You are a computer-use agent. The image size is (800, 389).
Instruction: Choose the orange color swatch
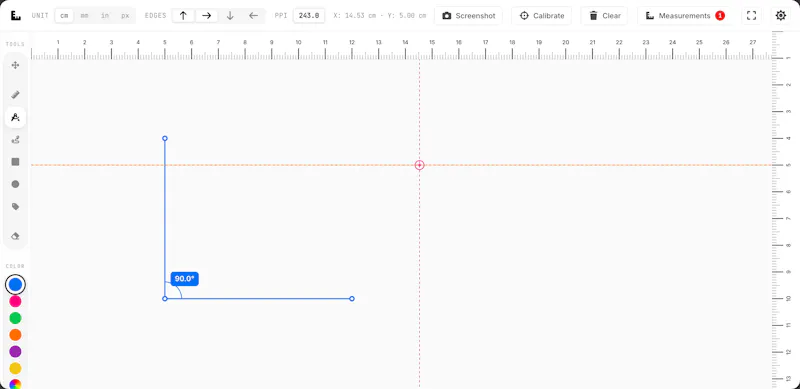(x=15, y=335)
